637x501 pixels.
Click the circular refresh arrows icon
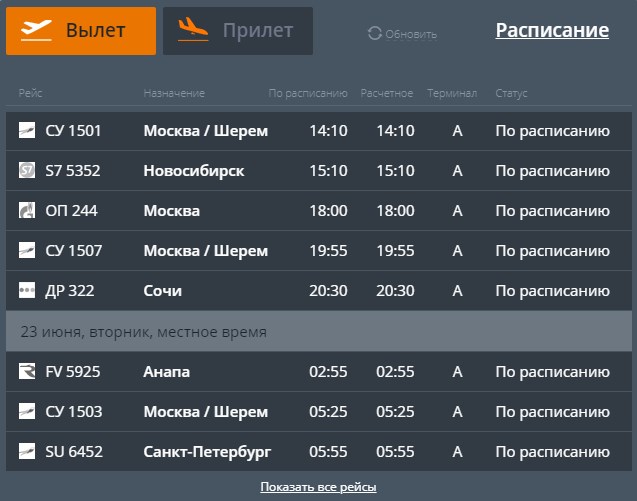click(x=375, y=34)
